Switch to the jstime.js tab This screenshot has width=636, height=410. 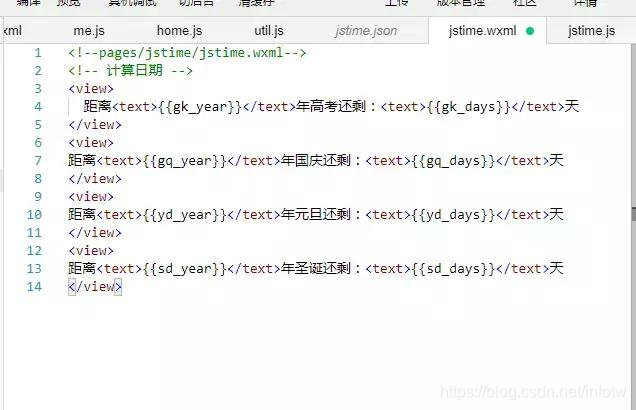(591, 31)
